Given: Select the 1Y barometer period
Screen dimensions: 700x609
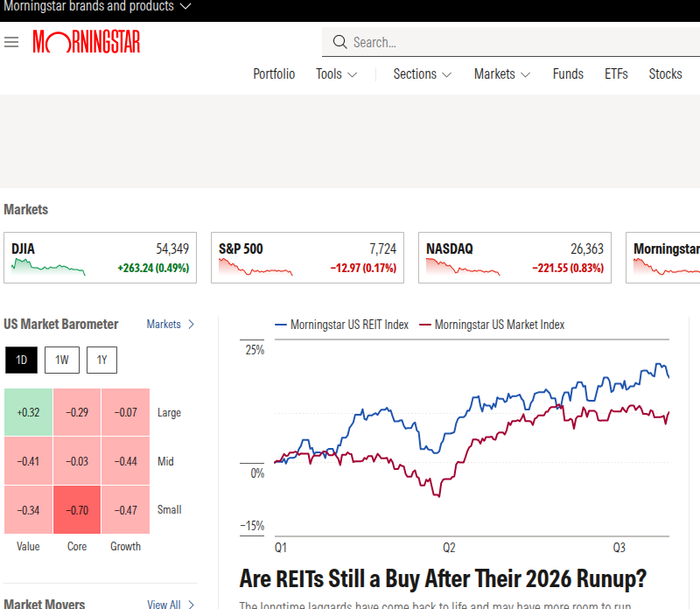Looking at the screenshot, I should tap(101, 360).
